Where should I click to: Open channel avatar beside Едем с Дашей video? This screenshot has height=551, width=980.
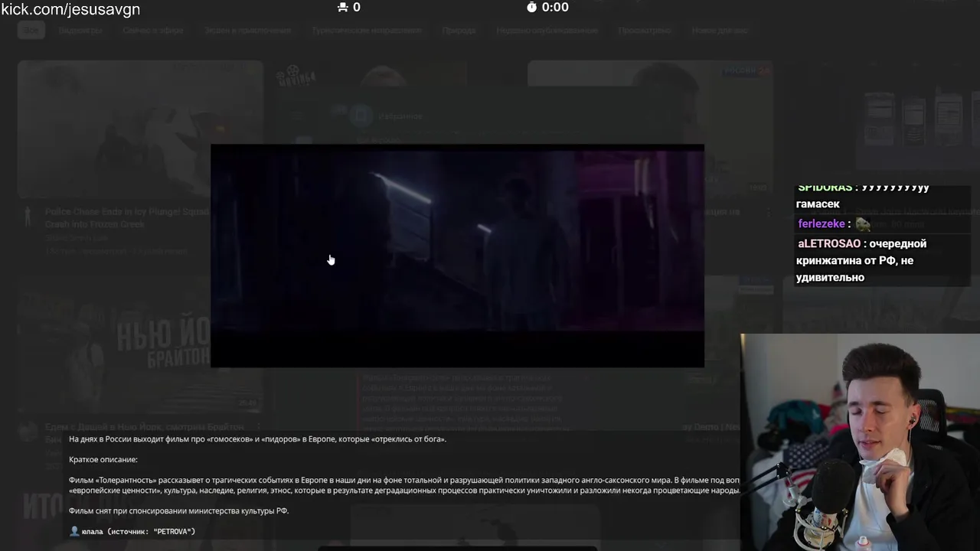(29, 432)
